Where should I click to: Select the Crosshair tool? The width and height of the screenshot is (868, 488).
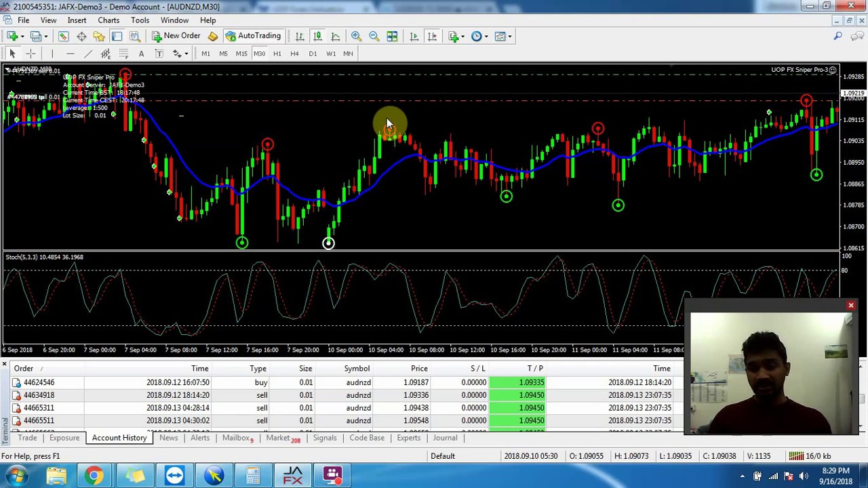31,54
